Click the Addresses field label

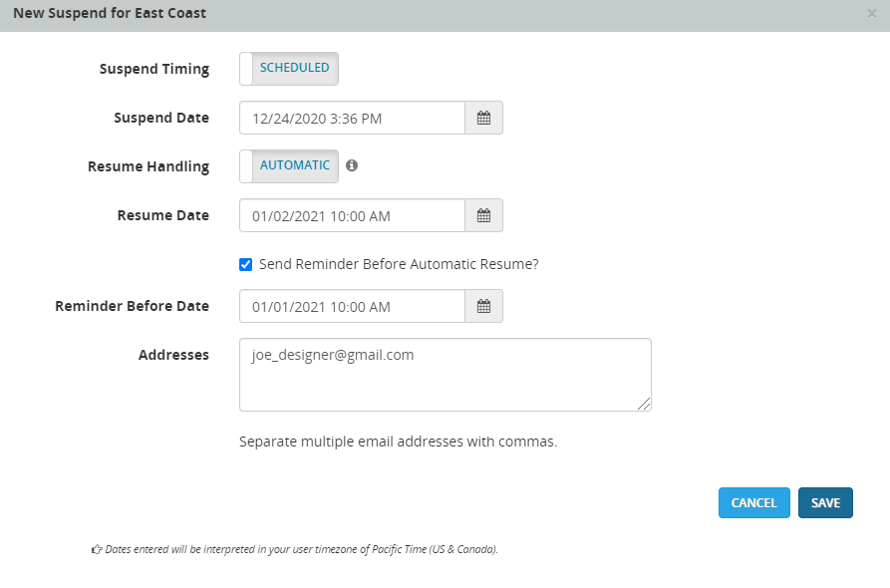tap(173, 354)
